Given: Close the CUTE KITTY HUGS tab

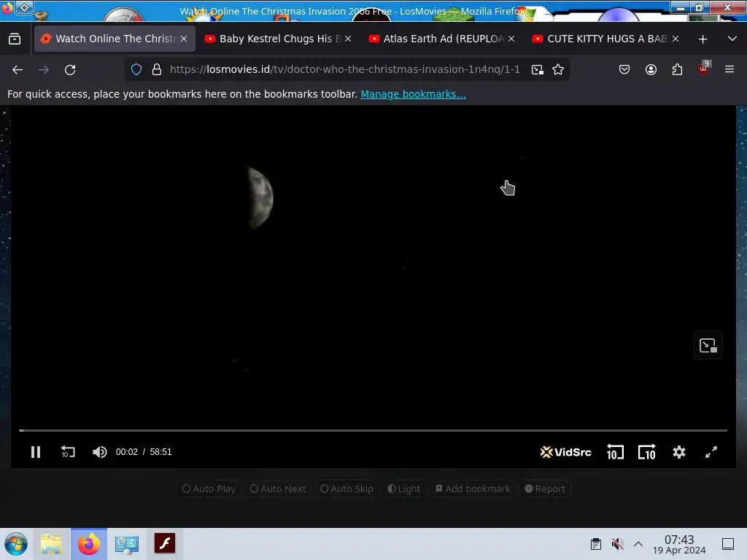Looking at the screenshot, I should coord(675,39).
